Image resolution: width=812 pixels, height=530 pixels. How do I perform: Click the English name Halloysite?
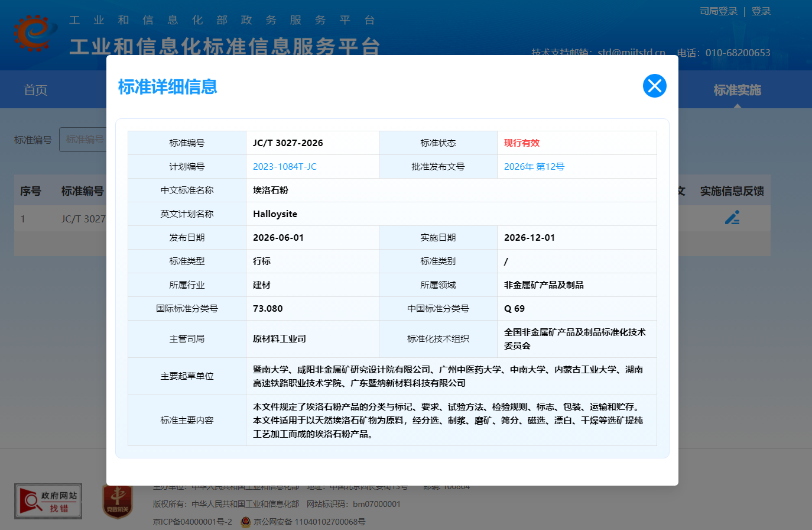pyautogui.click(x=275, y=214)
